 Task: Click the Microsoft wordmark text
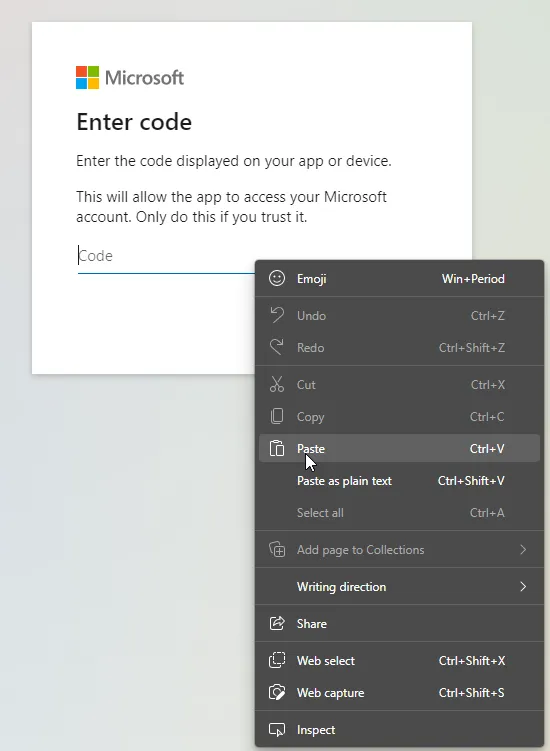pyautogui.click(x=144, y=78)
